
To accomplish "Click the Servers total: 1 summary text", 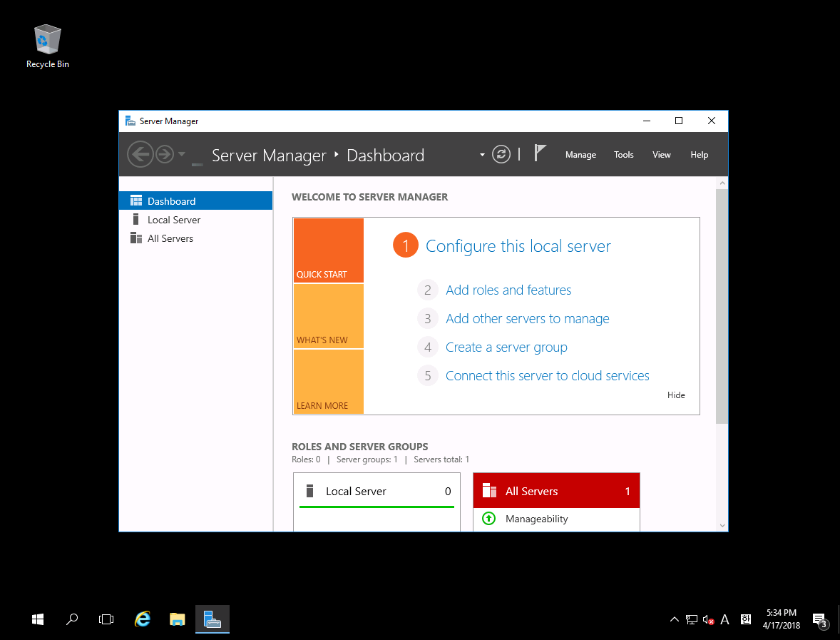I will [441, 459].
